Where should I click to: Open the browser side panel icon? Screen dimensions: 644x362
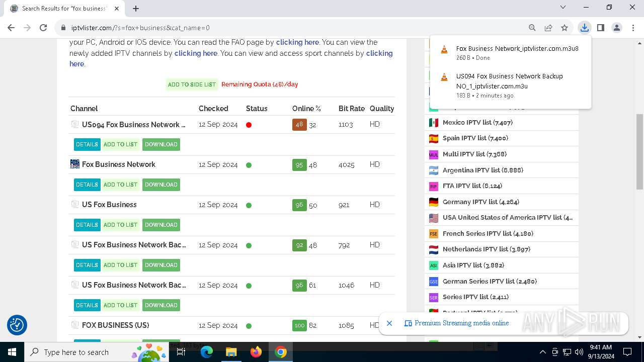(x=601, y=28)
